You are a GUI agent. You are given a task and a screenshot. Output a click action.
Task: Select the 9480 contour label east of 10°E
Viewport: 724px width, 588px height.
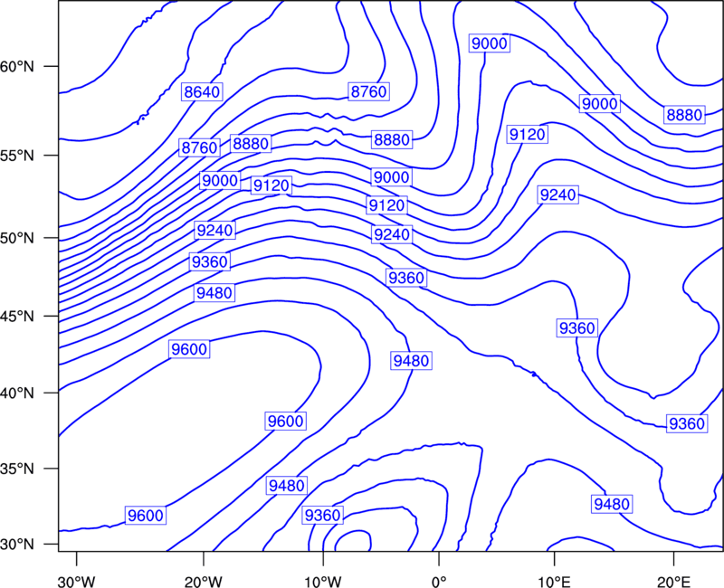(x=612, y=504)
